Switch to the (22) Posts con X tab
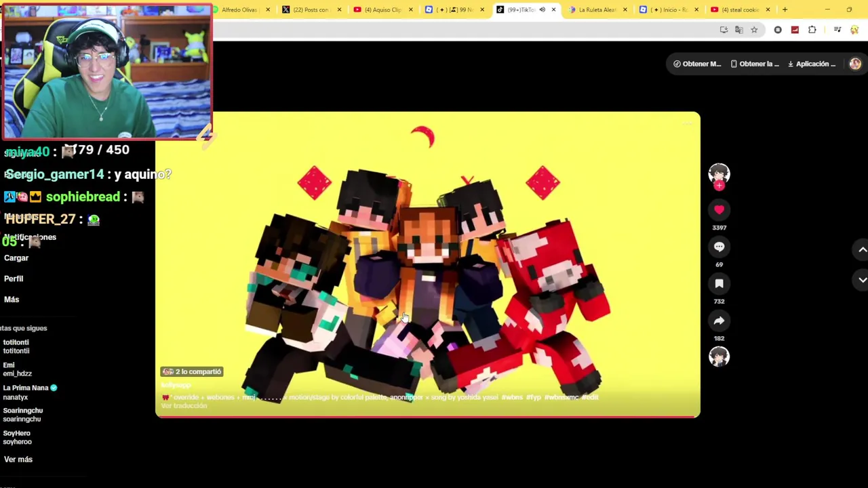868x488 pixels. [310, 9]
